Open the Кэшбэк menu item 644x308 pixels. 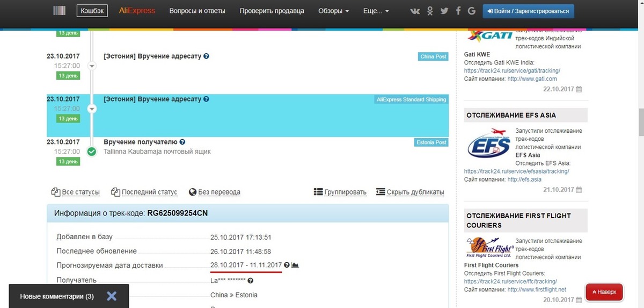[92, 11]
